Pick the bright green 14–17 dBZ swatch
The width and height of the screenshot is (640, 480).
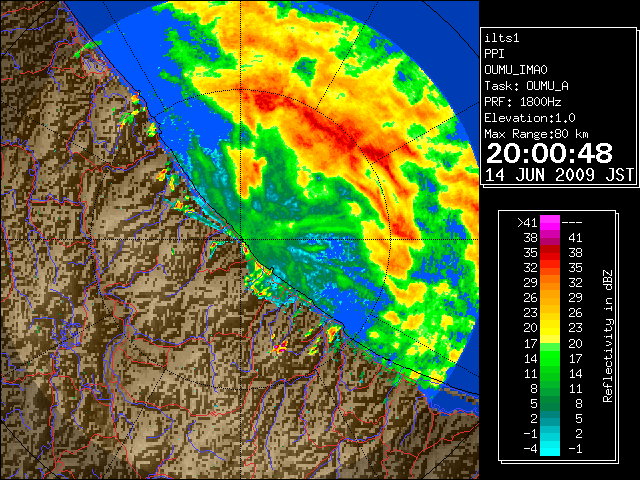[x=550, y=358]
